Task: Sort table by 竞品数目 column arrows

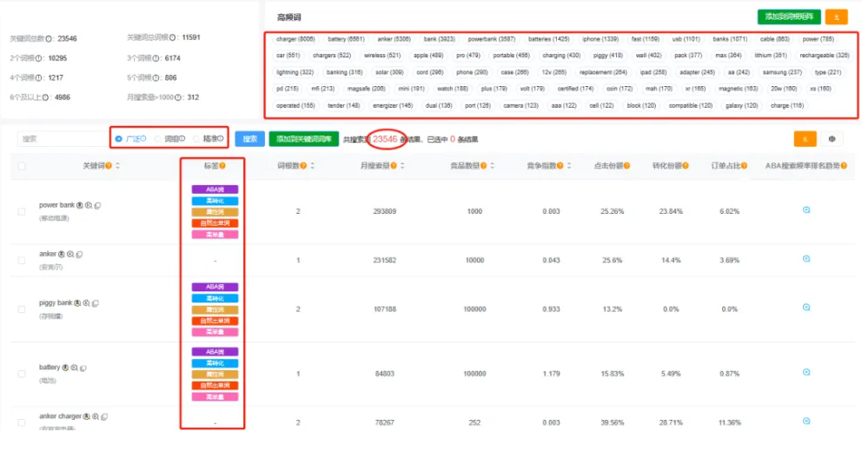Action: [492, 166]
